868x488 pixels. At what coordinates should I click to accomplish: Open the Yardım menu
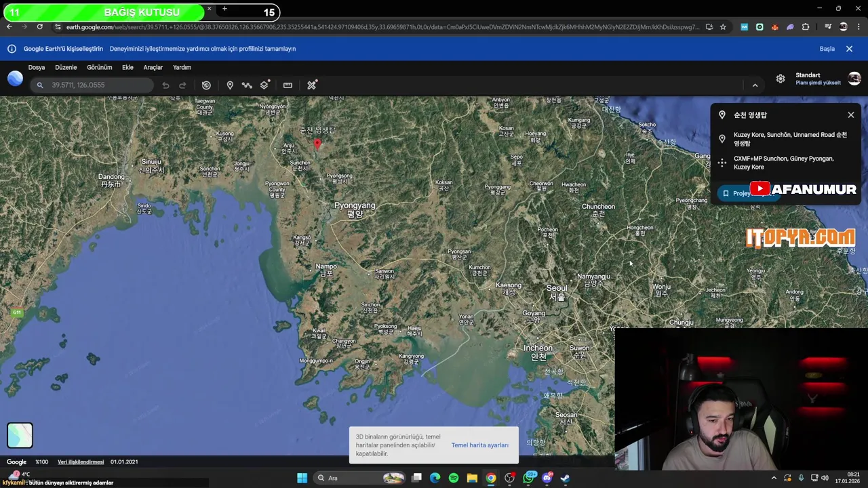182,67
